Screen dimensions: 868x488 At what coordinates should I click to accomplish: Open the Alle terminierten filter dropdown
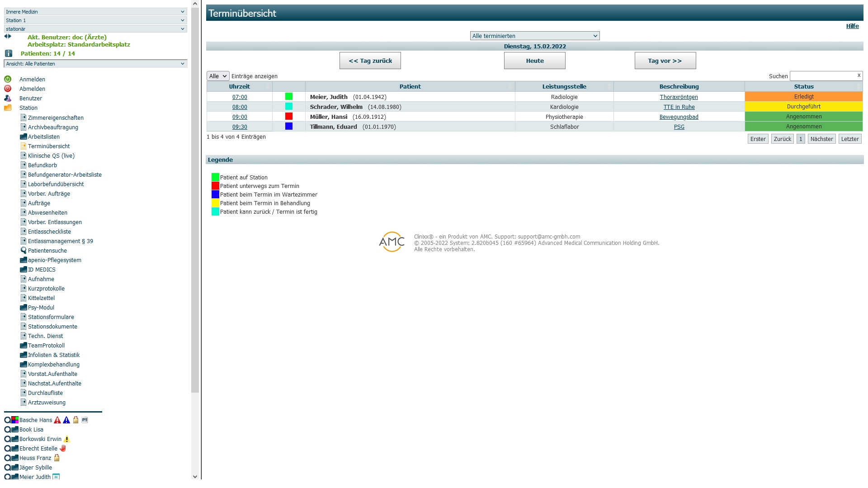click(534, 36)
